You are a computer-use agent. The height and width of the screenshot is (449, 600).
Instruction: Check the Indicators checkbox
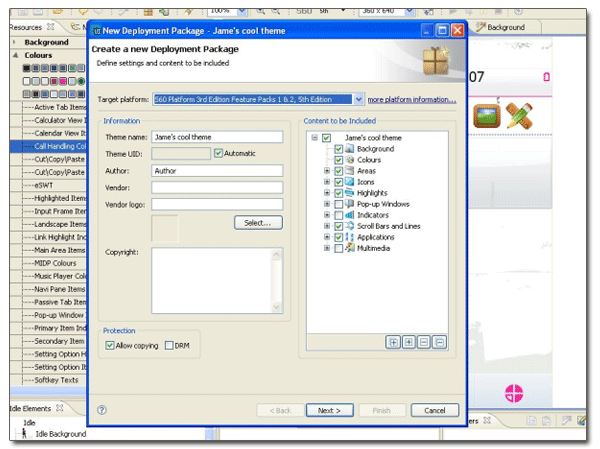click(338, 215)
